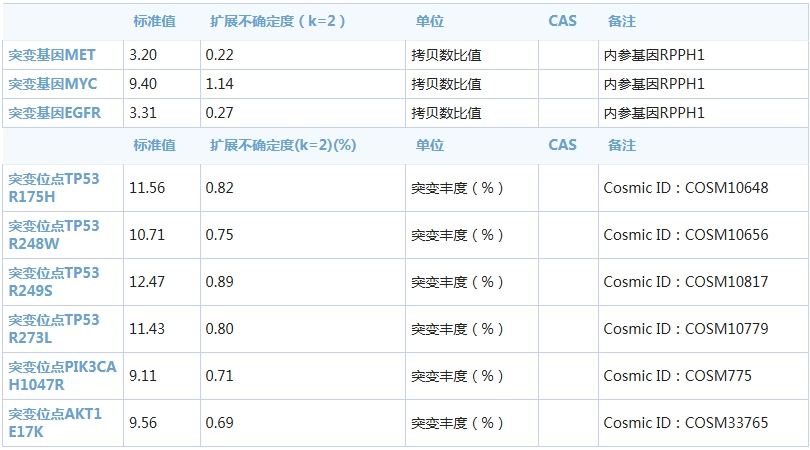Click 内参基因RPPH1 note in EGFR row
Screen dimensions: 810x450
point(654,113)
